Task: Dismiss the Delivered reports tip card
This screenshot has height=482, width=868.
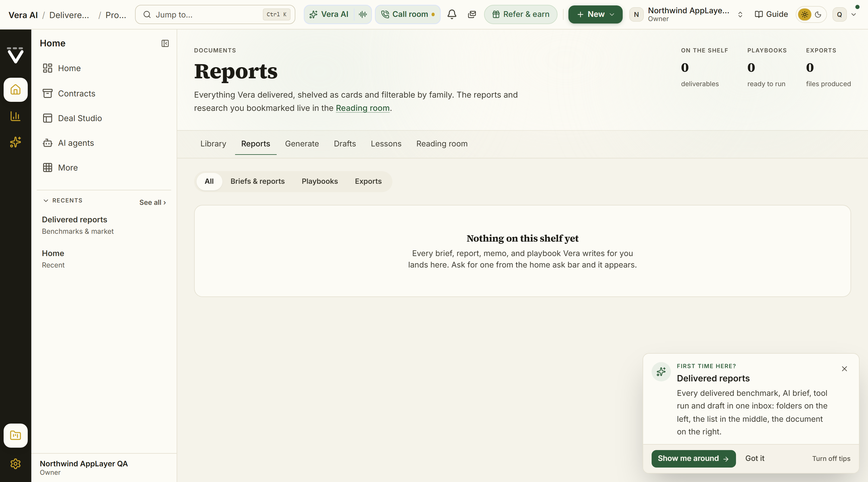Action: point(844,369)
